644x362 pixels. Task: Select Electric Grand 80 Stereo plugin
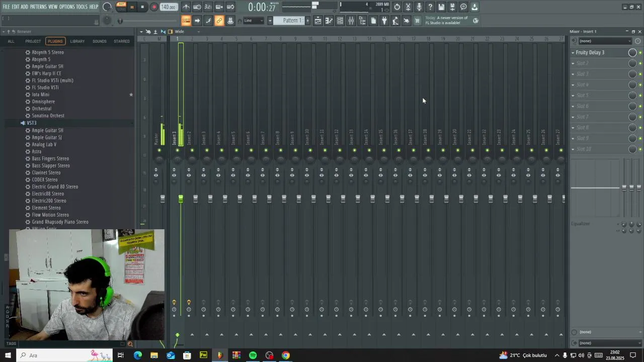(x=55, y=187)
